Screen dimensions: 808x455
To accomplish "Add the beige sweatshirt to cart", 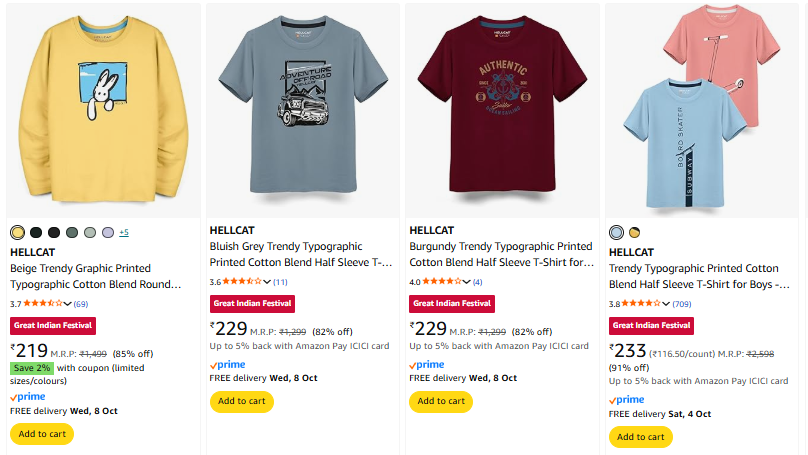I will click(42, 434).
